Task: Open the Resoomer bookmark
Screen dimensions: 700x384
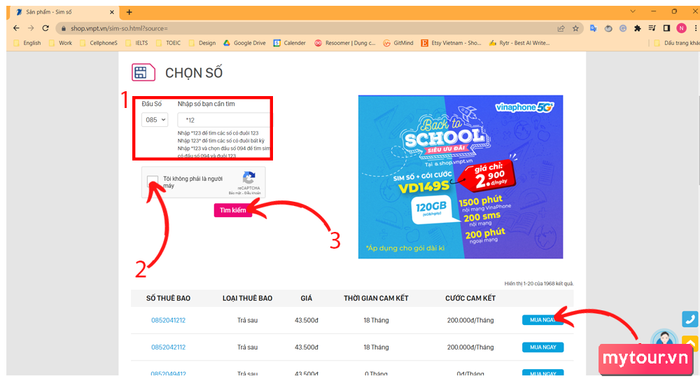Action: 345,43
